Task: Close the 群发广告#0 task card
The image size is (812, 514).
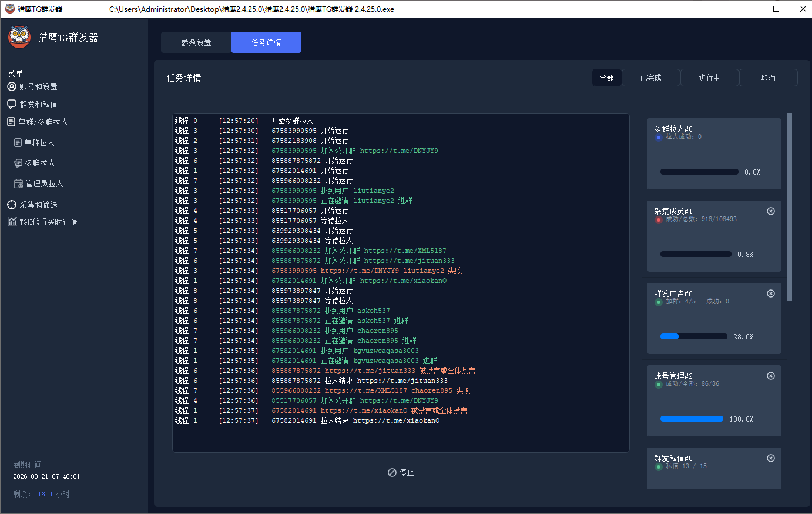Action: [x=771, y=293]
